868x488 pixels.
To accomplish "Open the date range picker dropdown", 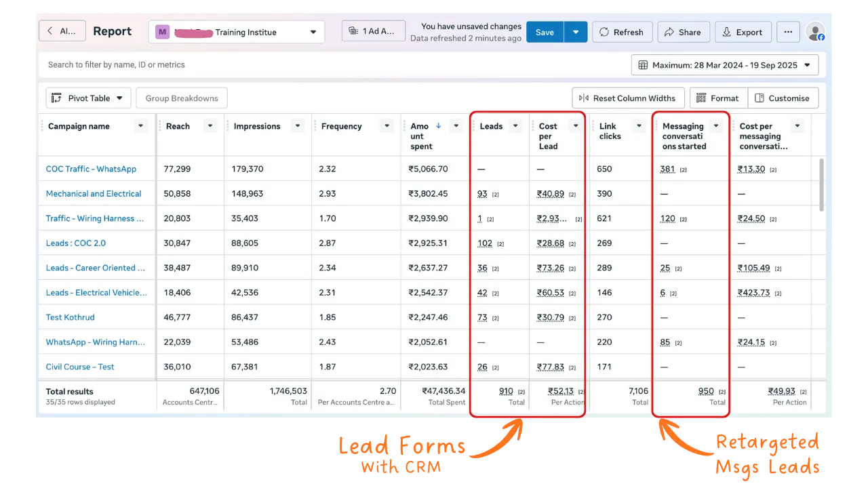I will 725,65.
